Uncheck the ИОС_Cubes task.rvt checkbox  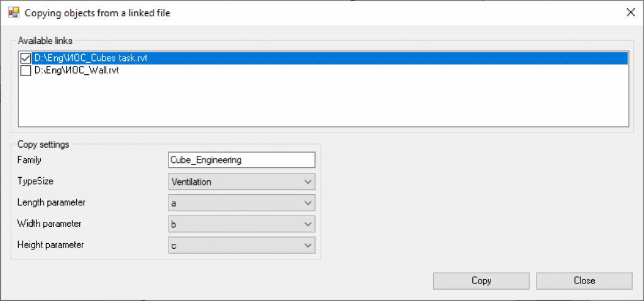coord(25,58)
